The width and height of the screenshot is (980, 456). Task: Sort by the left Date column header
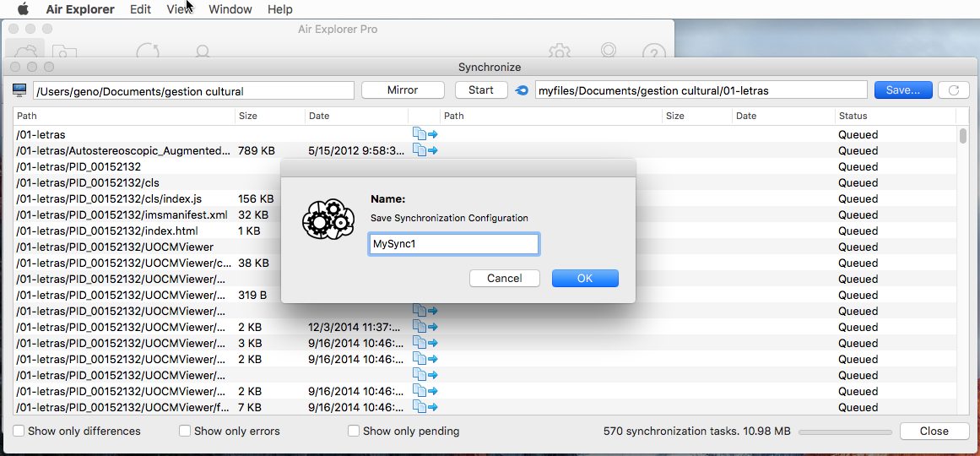click(356, 116)
